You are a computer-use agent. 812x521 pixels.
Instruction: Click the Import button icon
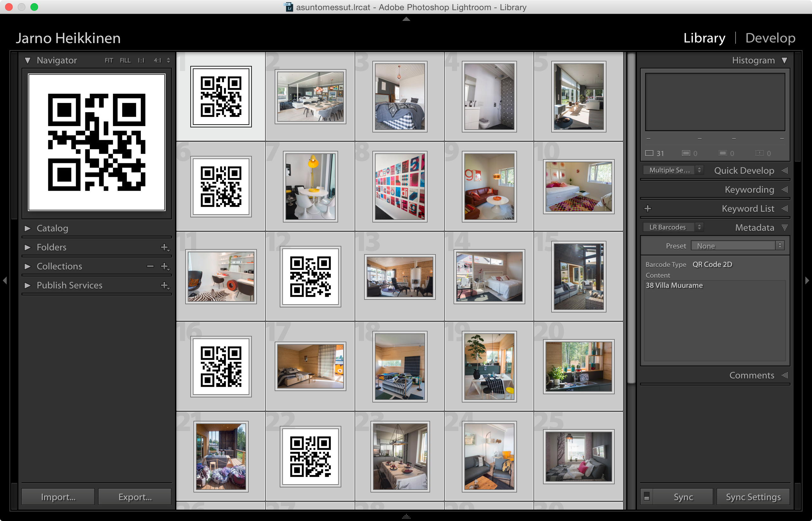coord(59,496)
